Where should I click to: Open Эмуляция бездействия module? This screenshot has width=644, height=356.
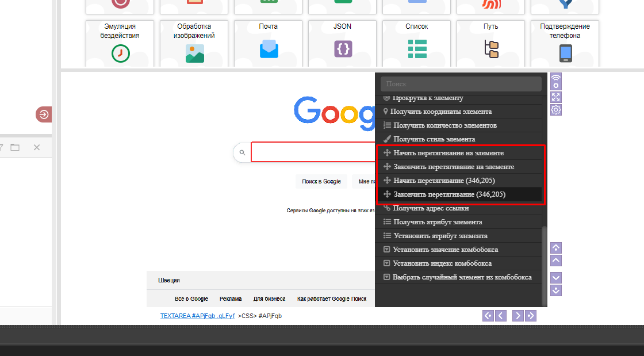(x=120, y=44)
